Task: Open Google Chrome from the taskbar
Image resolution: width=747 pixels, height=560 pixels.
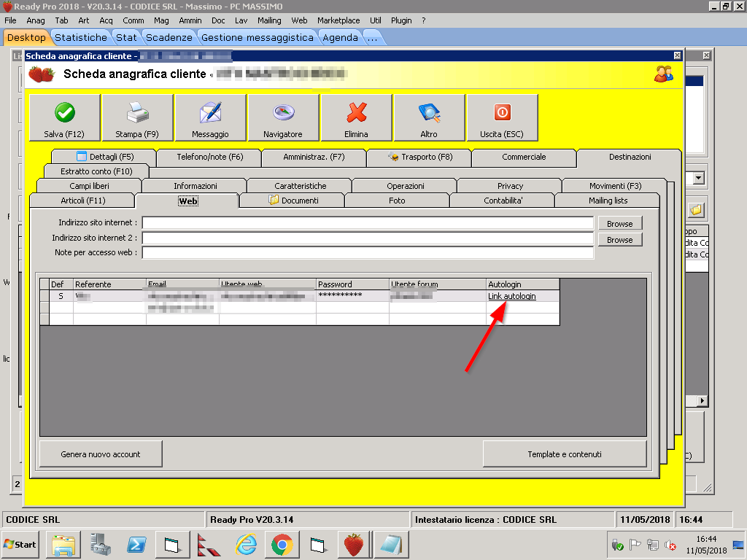Action: coord(282,545)
